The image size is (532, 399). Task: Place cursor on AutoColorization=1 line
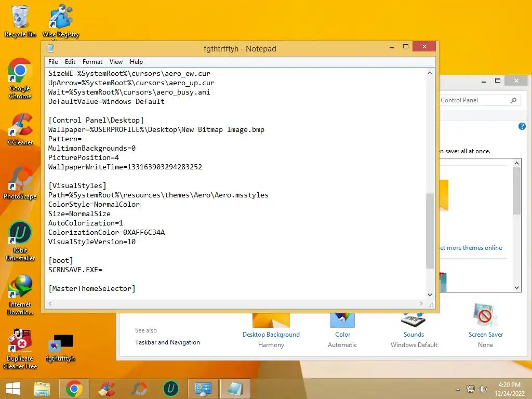pyautogui.click(x=86, y=223)
